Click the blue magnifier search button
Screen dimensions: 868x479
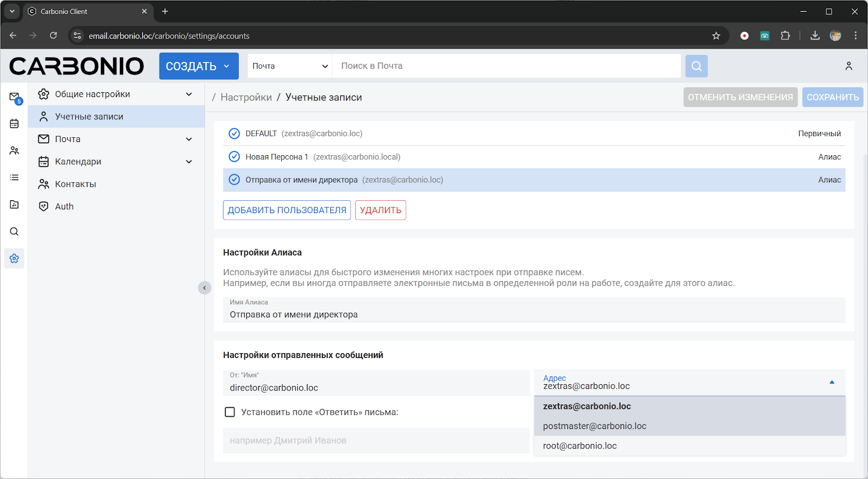[x=697, y=66]
